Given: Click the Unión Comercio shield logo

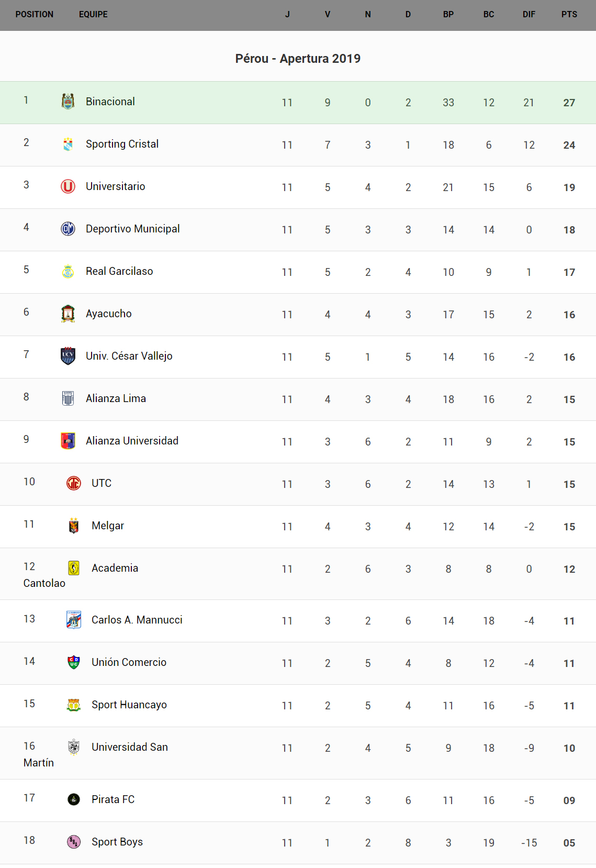Looking at the screenshot, I should [x=74, y=662].
